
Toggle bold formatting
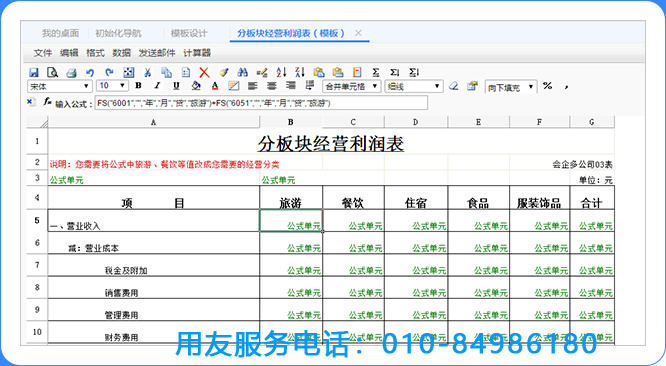pos(138,86)
